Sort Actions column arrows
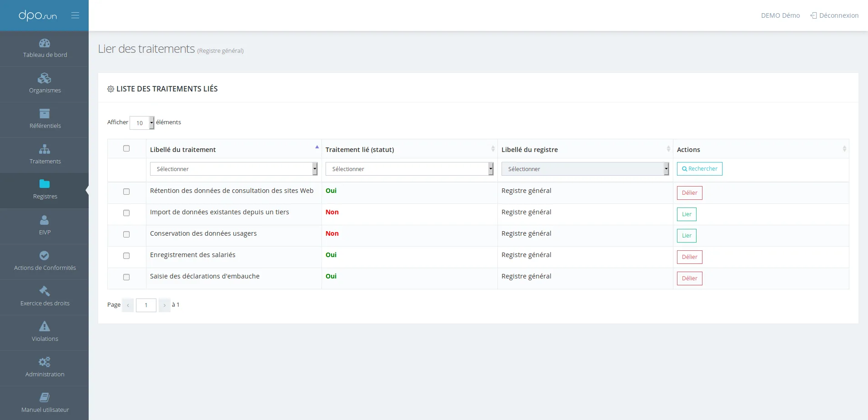The height and width of the screenshot is (420, 868). (844, 149)
